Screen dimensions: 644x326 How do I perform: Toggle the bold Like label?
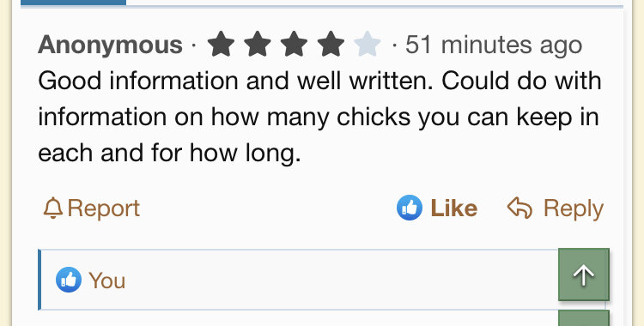pyautogui.click(x=454, y=208)
